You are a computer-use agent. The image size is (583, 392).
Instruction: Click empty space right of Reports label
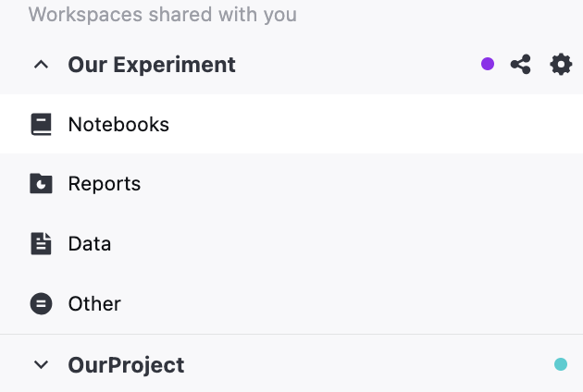370,184
